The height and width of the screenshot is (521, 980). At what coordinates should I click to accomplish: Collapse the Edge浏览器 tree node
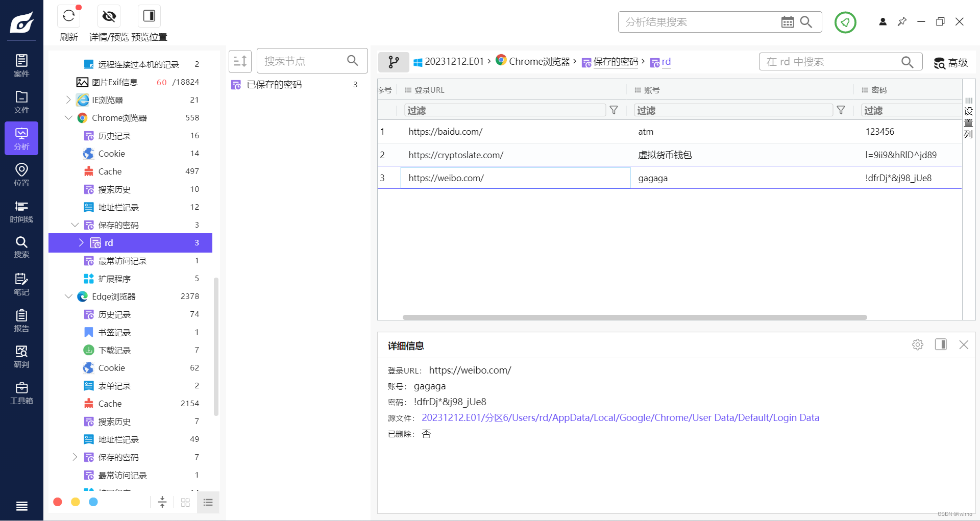click(68, 296)
